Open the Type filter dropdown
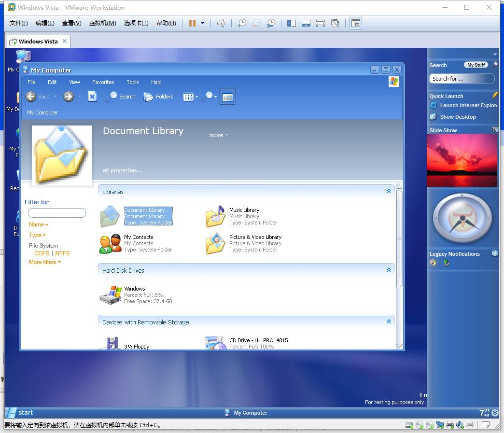This screenshot has height=433, width=504. (37, 235)
